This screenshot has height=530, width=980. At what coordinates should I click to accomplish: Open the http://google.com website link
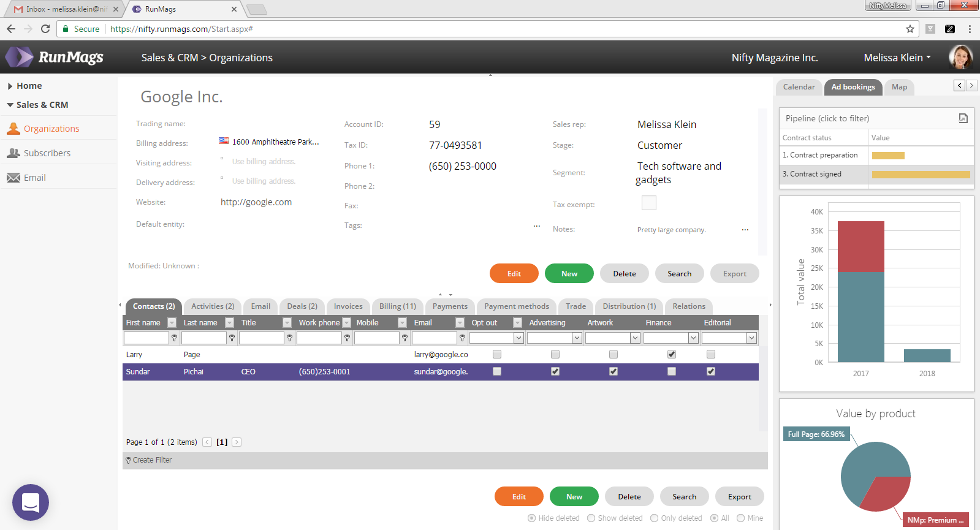pyautogui.click(x=256, y=202)
